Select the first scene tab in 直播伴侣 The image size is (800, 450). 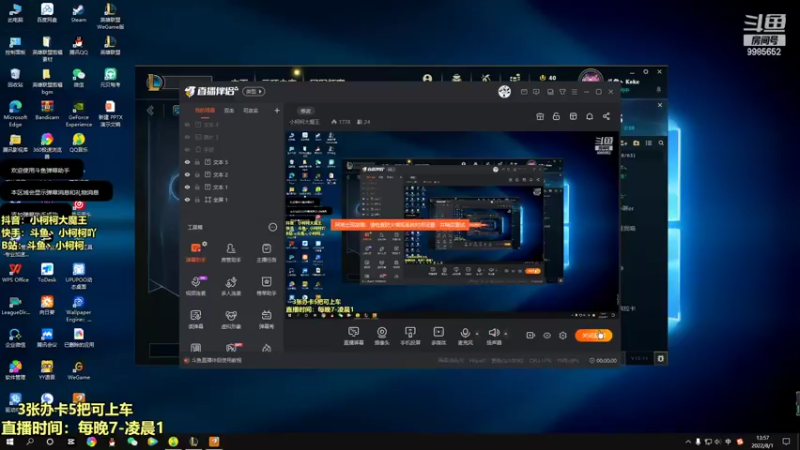click(205, 110)
